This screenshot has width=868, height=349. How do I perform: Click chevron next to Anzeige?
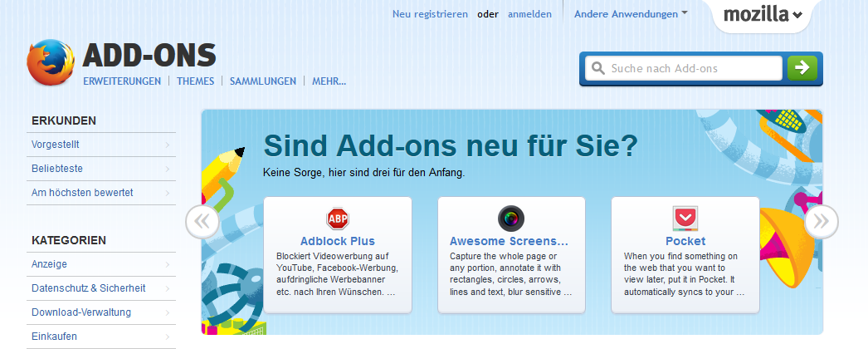point(167,265)
